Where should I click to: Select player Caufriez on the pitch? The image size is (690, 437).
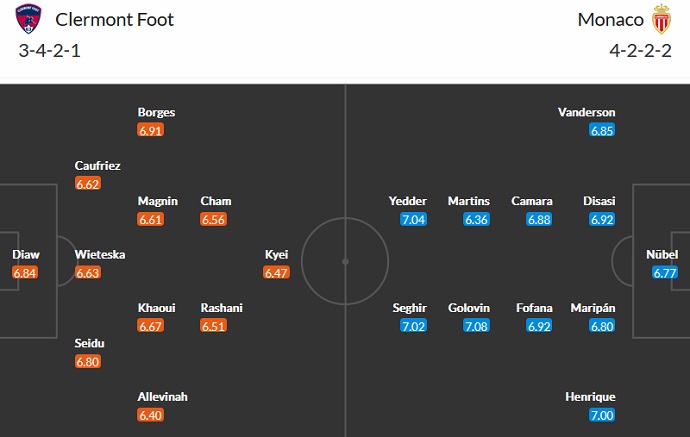[x=97, y=165]
